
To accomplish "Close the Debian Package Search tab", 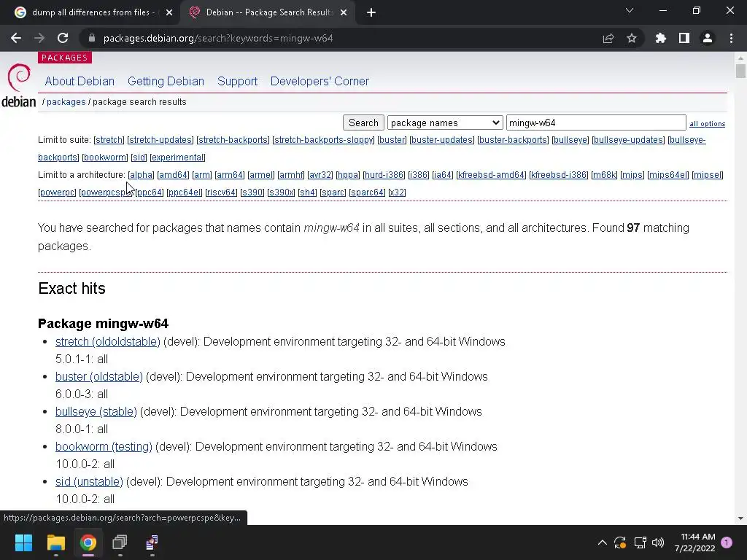I will [x=344, y=12].
